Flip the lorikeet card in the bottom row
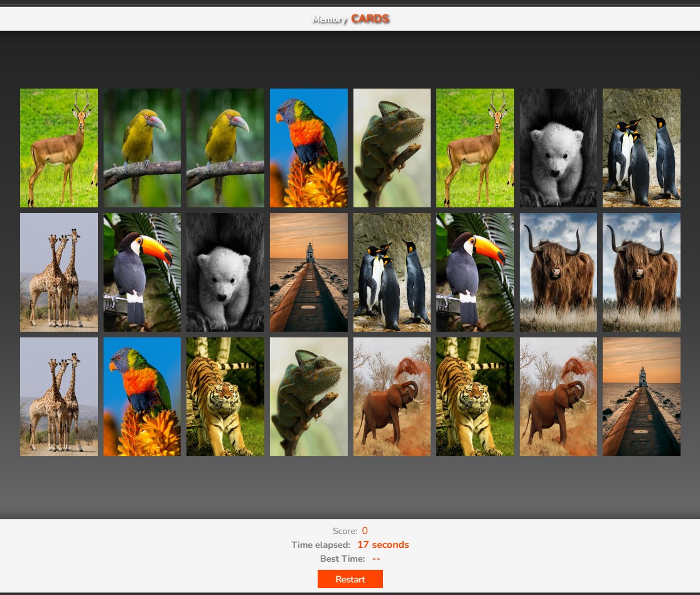 pos(142,396)
